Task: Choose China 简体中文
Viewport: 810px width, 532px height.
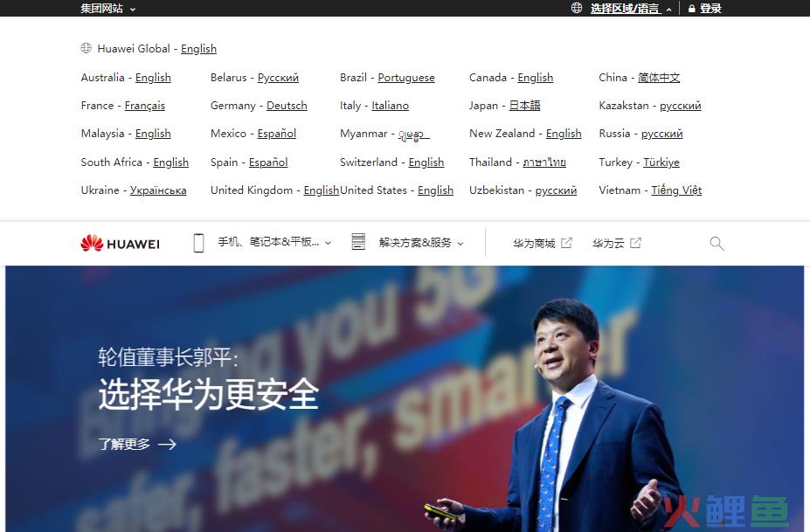Action: tap(659, 78)
